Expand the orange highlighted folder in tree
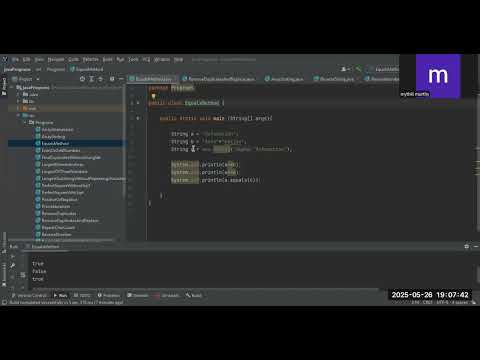Image resolution: width=480 pixels, height=360 pixels. click(x=19, y=108)
